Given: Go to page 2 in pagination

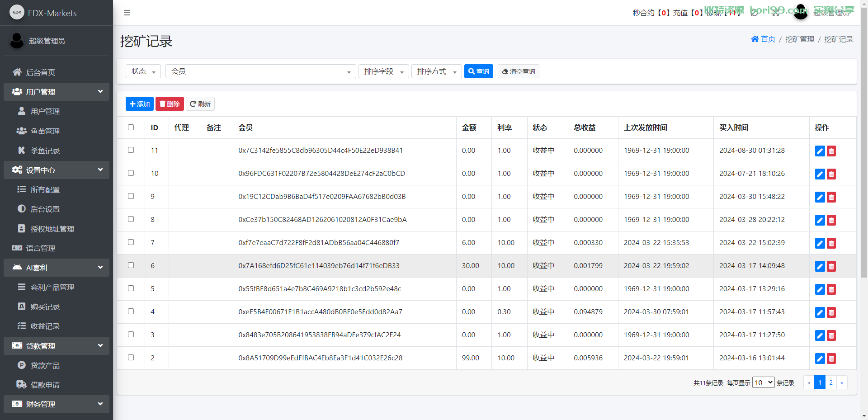Looking at the screenshot, I should [831, 382].
